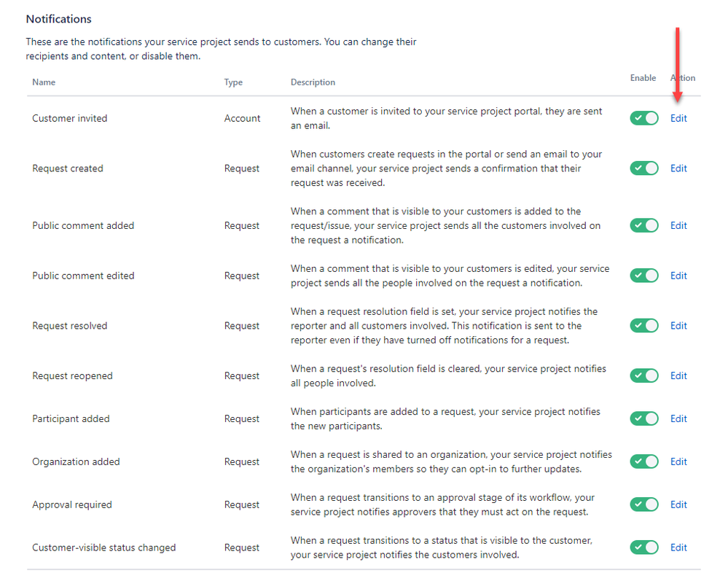This screenshot has width=728, height=573.
Task: Edit the Organization added notification
Action: (678, 461)
